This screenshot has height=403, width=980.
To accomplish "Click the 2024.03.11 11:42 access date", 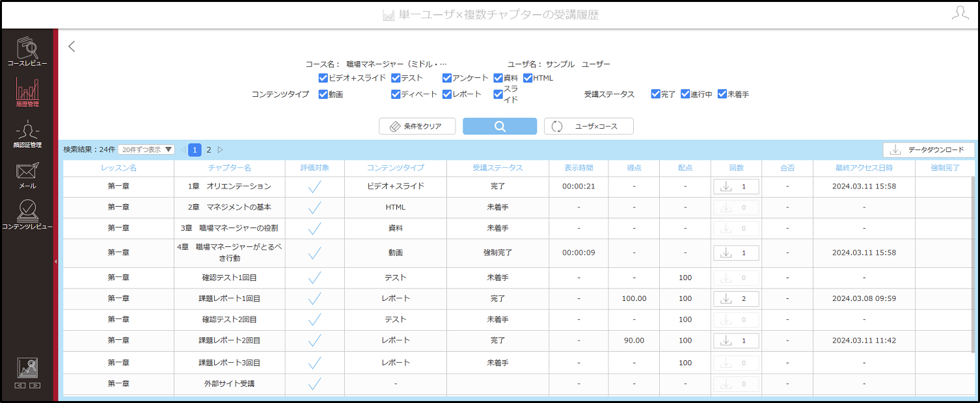I will [x=864, y=341].
